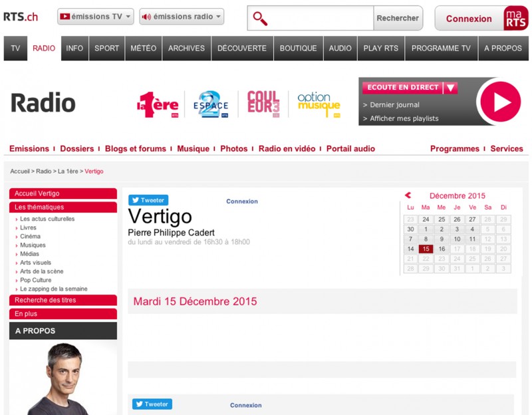
Task: Click the RTS.ch logo
Action: point(21,17)
